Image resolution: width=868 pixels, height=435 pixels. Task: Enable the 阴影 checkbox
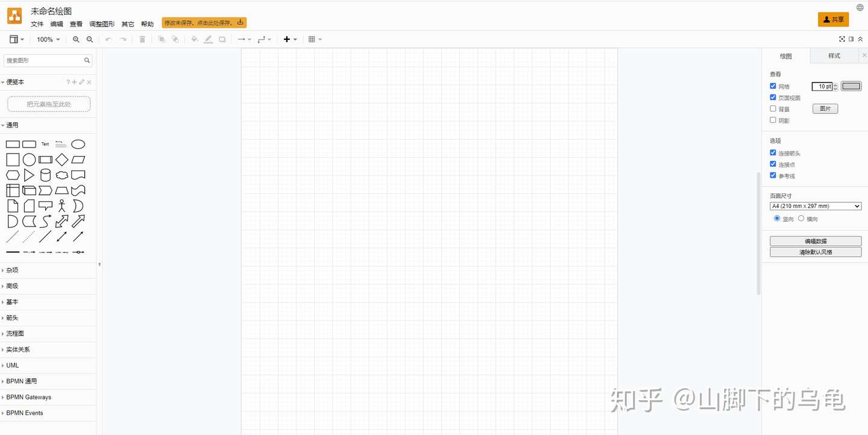coord(773,120)
